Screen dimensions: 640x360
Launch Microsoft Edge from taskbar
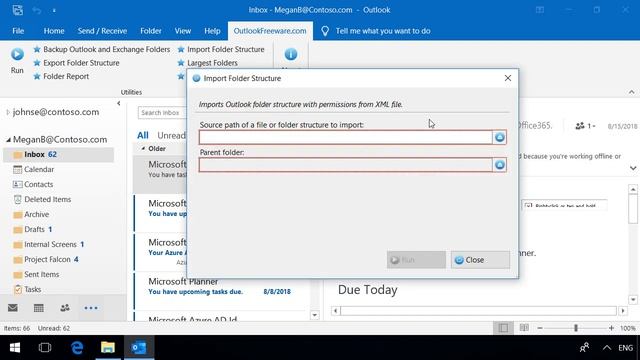[77, 348]
